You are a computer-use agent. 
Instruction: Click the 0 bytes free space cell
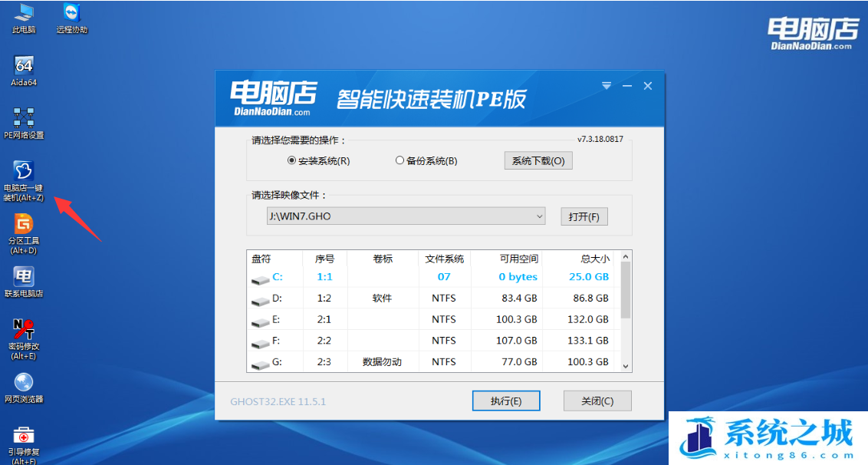pyautogui.click(x=518, y=276)
